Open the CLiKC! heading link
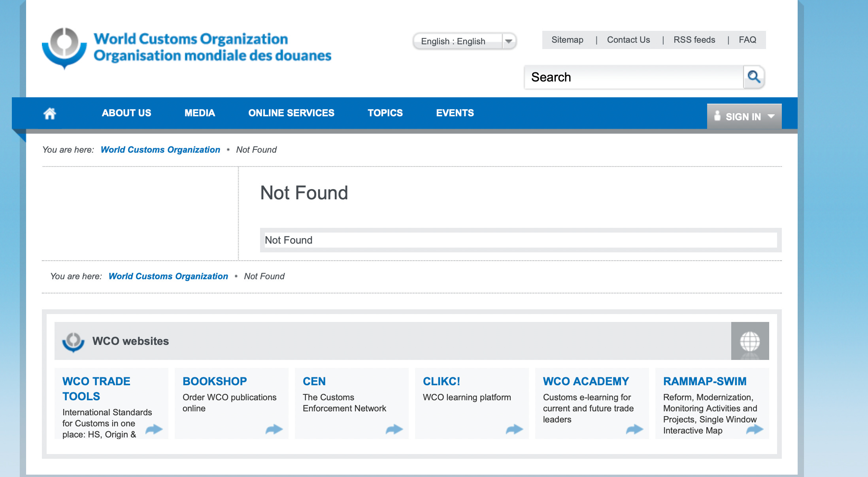The image size is (868, 477). [442, 381]
